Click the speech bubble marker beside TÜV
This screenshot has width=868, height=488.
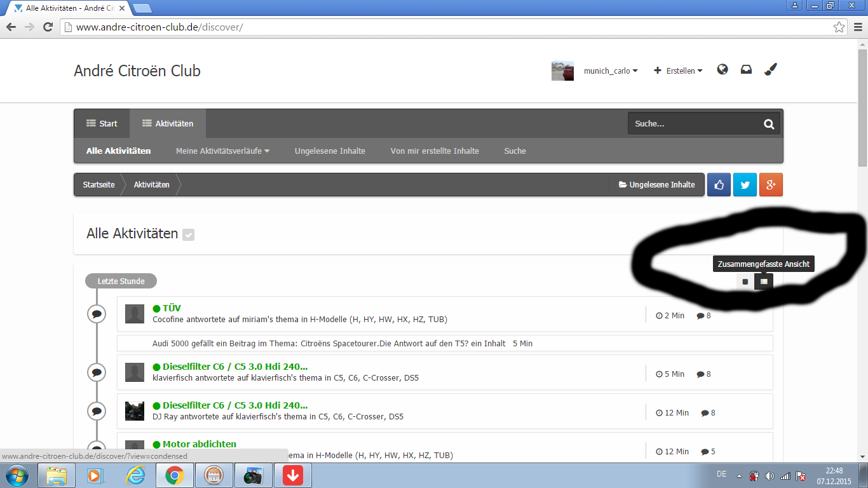97,314
